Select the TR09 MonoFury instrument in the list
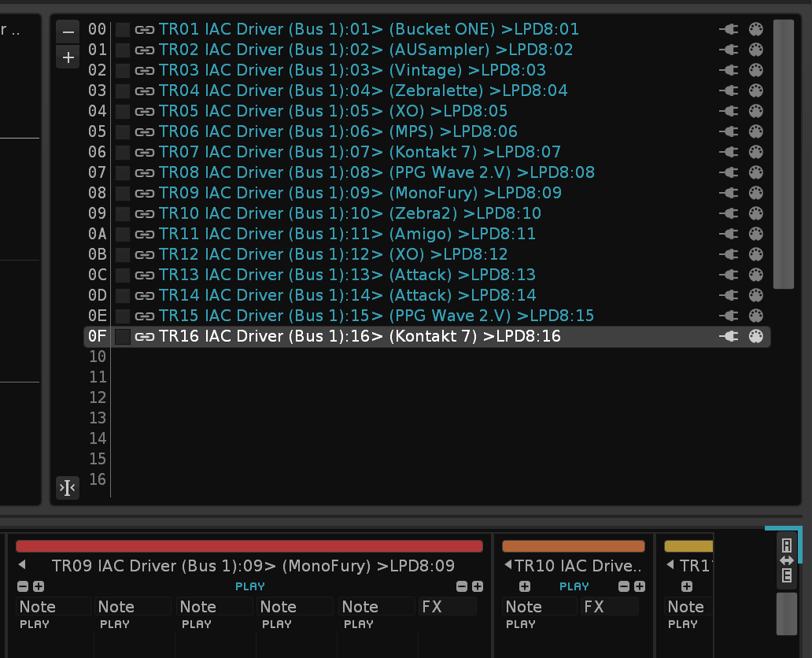The height and width of the screenshot is (658, 812). (360, 193)
